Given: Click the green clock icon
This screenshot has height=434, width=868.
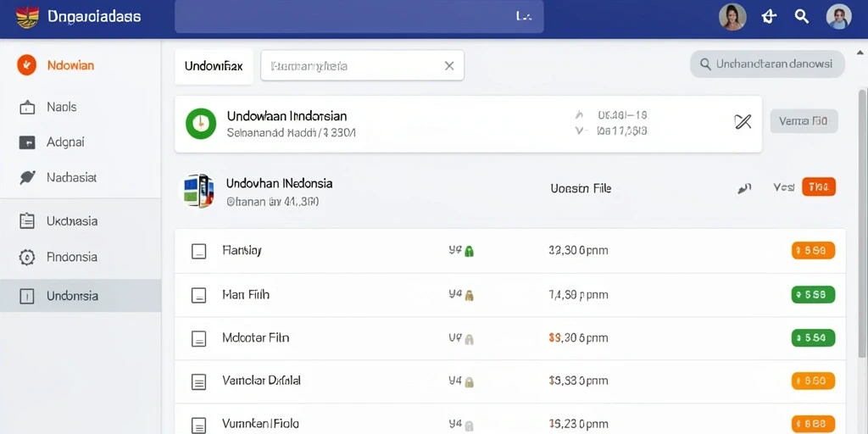Looking at the screenshot, I should click(200, 124).
